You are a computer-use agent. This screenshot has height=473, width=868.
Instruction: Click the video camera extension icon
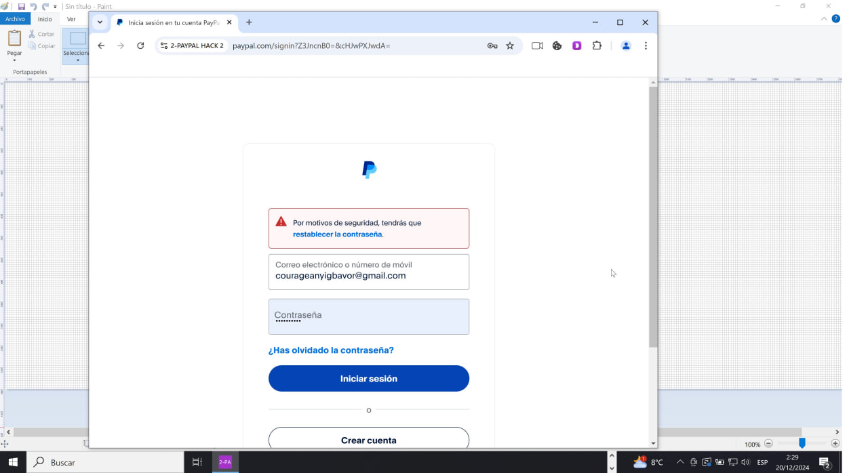[x=537, y=45]
